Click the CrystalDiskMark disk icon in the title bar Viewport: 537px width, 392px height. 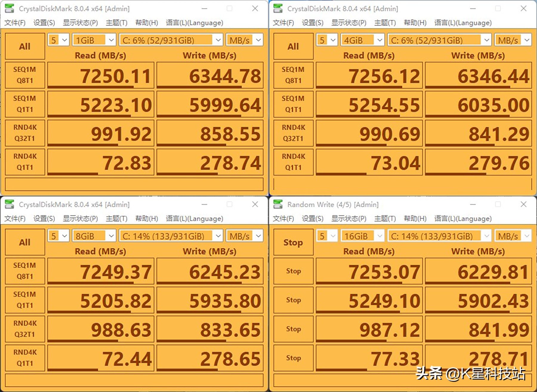[10, 8]
